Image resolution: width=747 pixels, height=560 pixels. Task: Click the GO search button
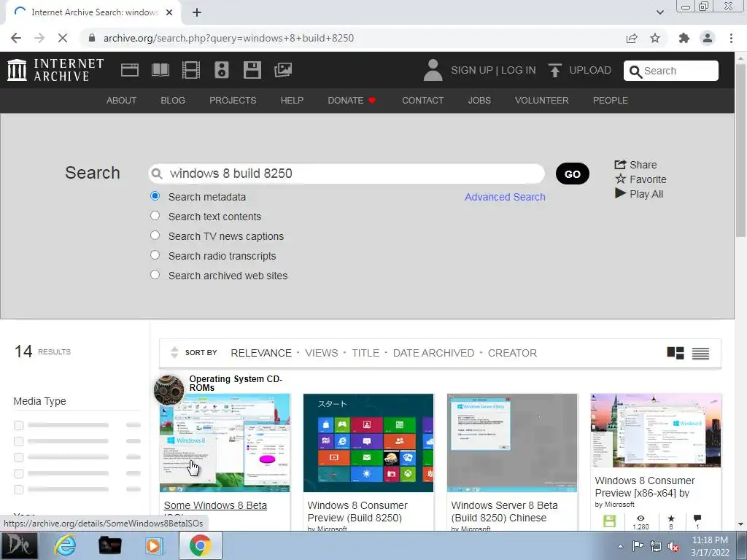tap(572, 174)
